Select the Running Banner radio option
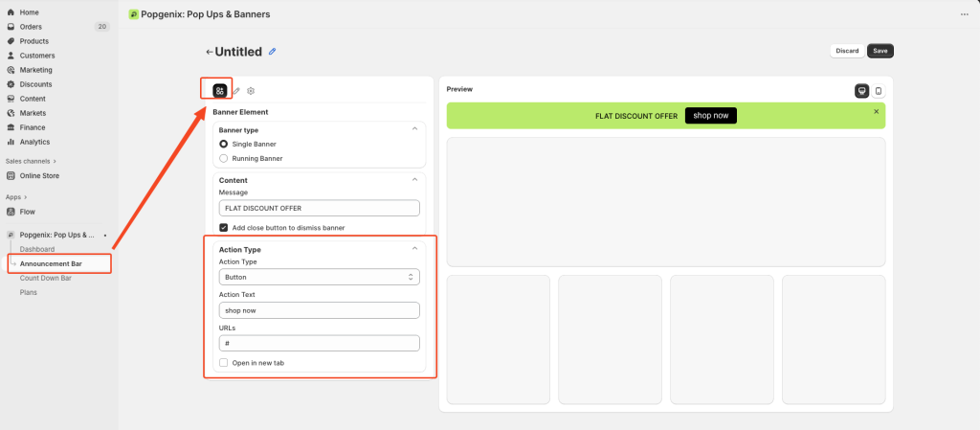 click(223, 159)
